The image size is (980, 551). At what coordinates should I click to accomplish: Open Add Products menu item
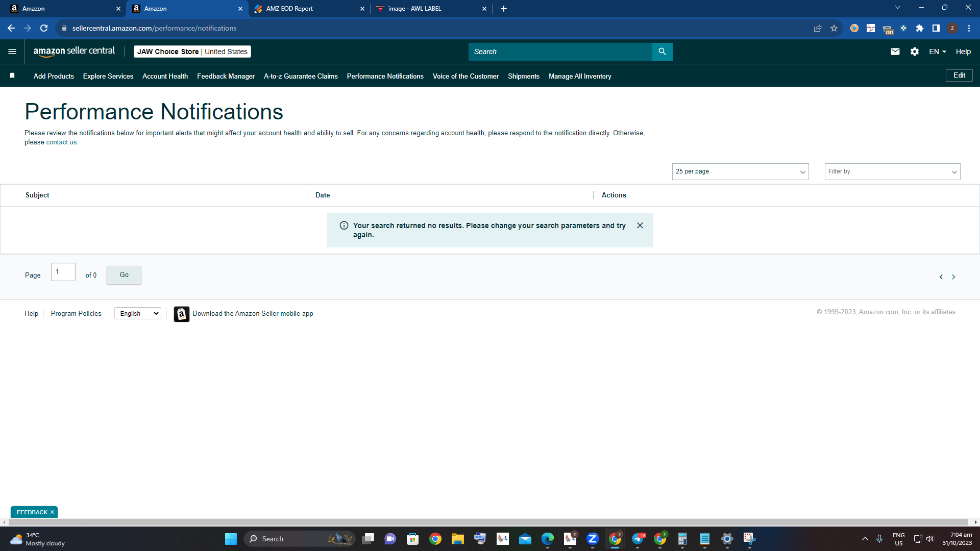pyautogui.click(x=54, y=76)
